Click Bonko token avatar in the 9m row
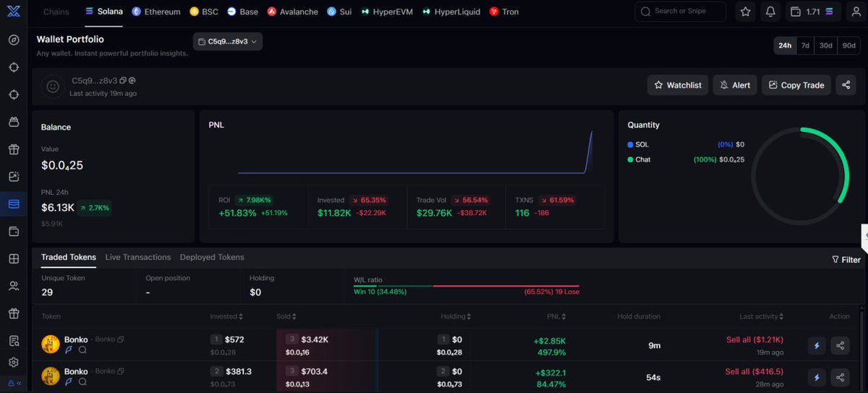The width and height of the screenshot is (868, 393). tap(50, 345)
